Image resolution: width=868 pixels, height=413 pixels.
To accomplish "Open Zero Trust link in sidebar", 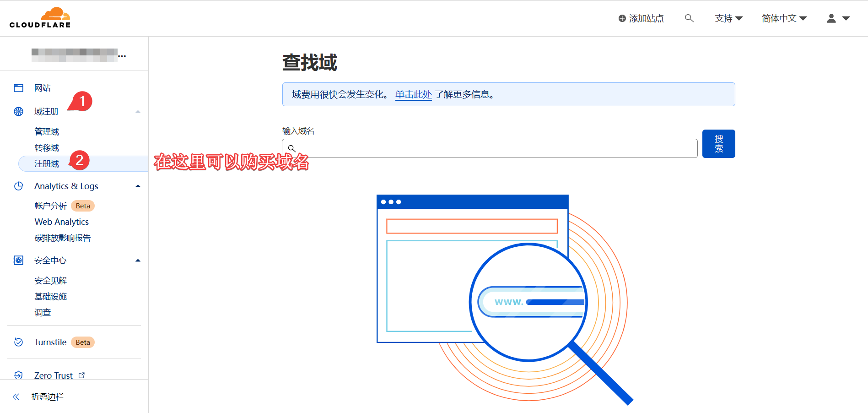I will click(x=54, y=375).
